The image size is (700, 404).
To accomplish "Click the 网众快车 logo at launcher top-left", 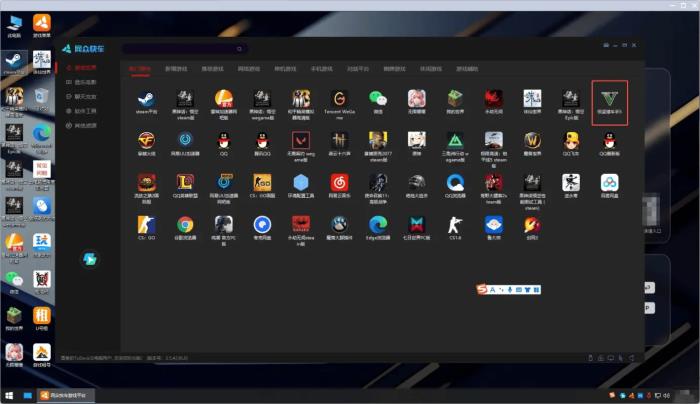I will click(83, 49).
